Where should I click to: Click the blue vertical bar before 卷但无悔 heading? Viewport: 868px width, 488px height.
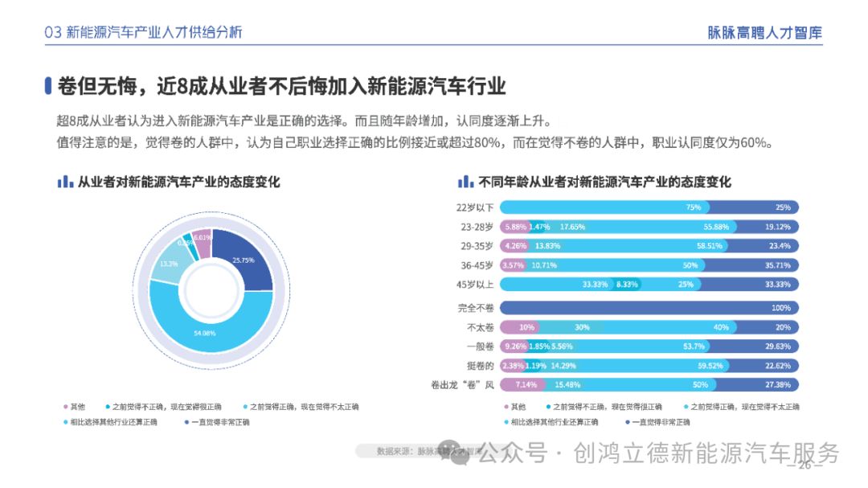49,86
